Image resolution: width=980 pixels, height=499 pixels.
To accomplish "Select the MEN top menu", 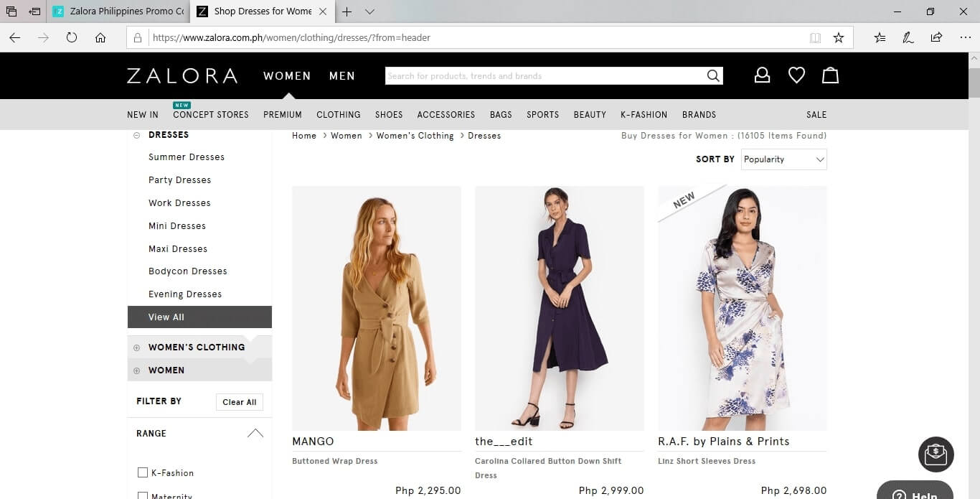I will (342, 75).
